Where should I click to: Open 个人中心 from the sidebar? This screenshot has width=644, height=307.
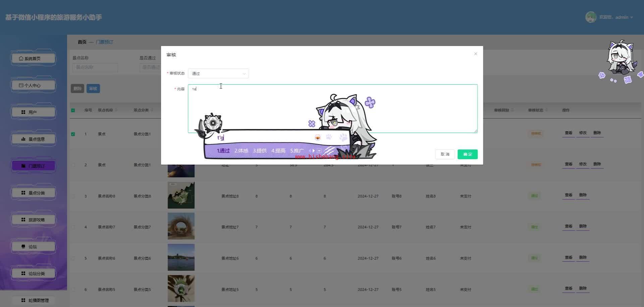[x=34, y=85]
